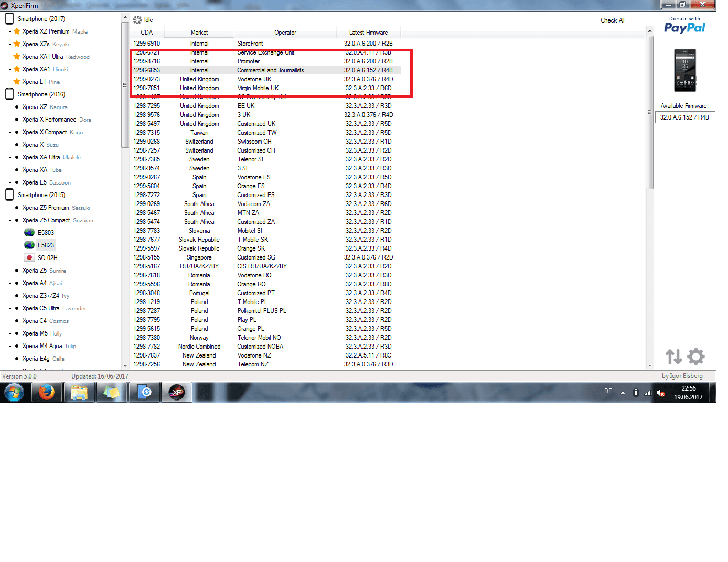The height and width of the screenshot is (562, 728).
Task: Click the Idle status spinner icon
Action: coord(137,20)
